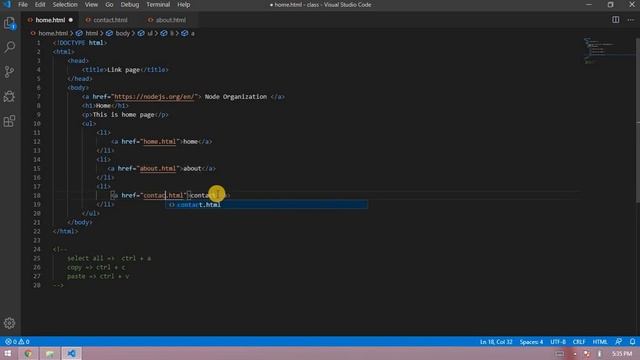Open the Debug view icon
Screen dimensions: 640x360
click(9, 96)
